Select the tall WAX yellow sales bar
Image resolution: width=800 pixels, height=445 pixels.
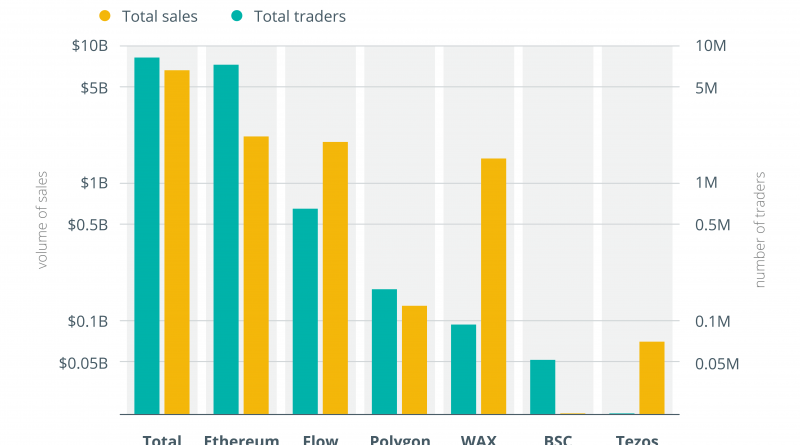pos(494,285)
